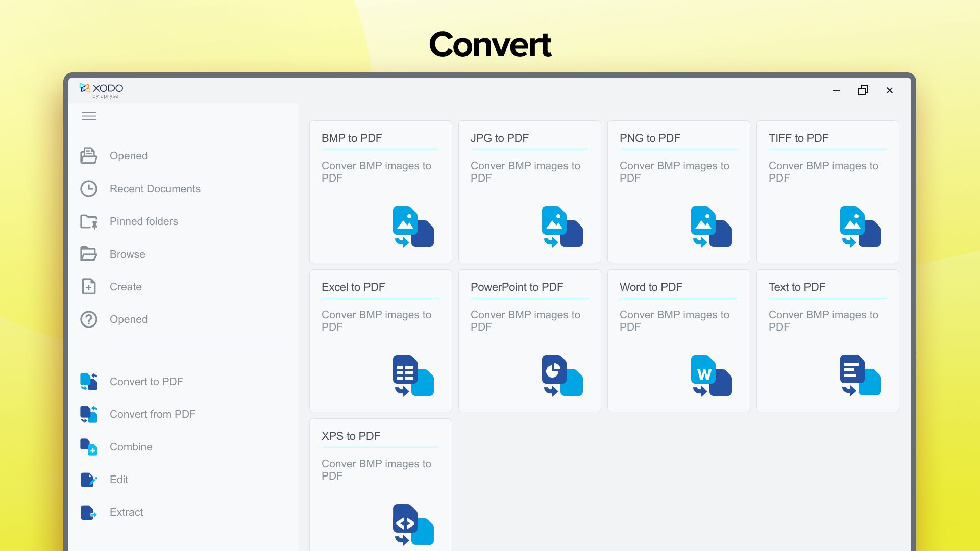Click the Create document icon
Image resolution: width=980 pixels, height=551 pixels.
[89, 287]
